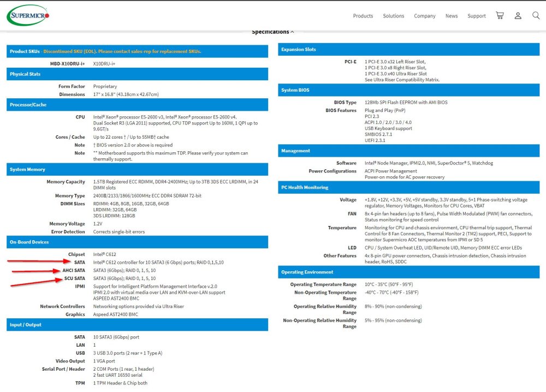Click the Memory Capacity label

[x=66, y=182]
